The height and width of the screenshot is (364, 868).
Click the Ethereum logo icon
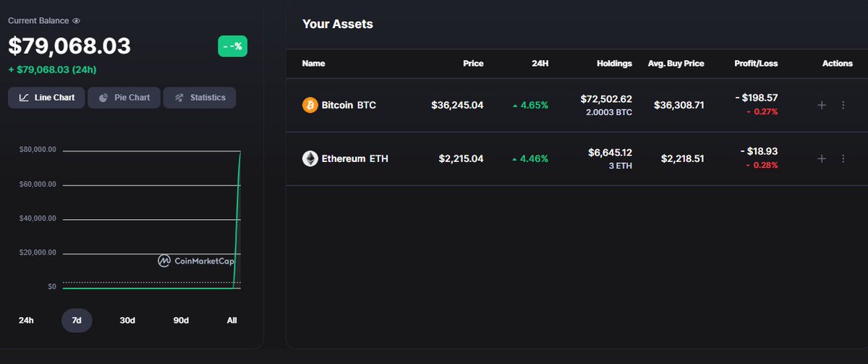310,158
